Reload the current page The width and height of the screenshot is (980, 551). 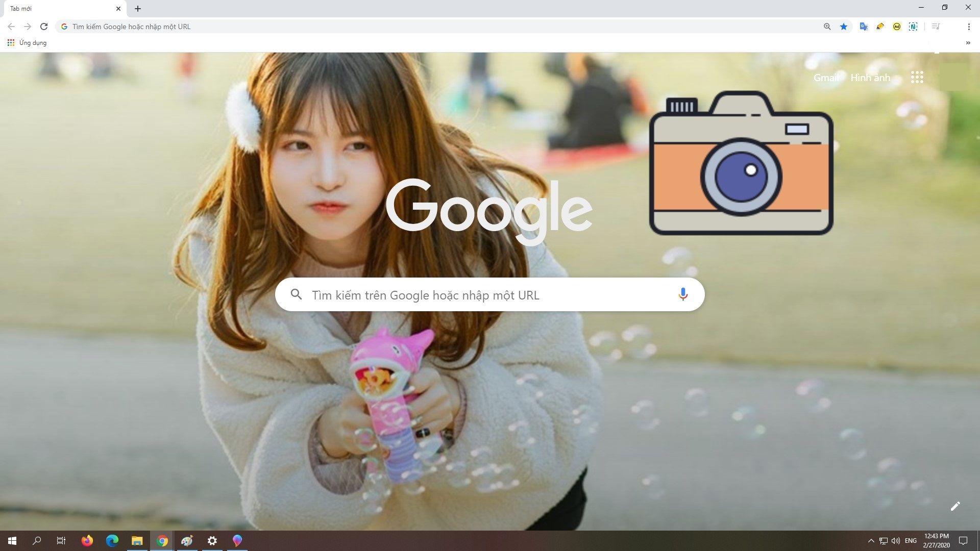pos(44,27)
